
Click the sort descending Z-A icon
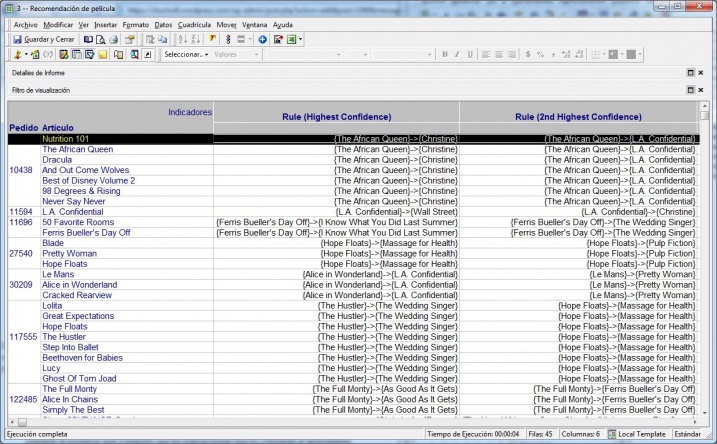click(195, 39)
